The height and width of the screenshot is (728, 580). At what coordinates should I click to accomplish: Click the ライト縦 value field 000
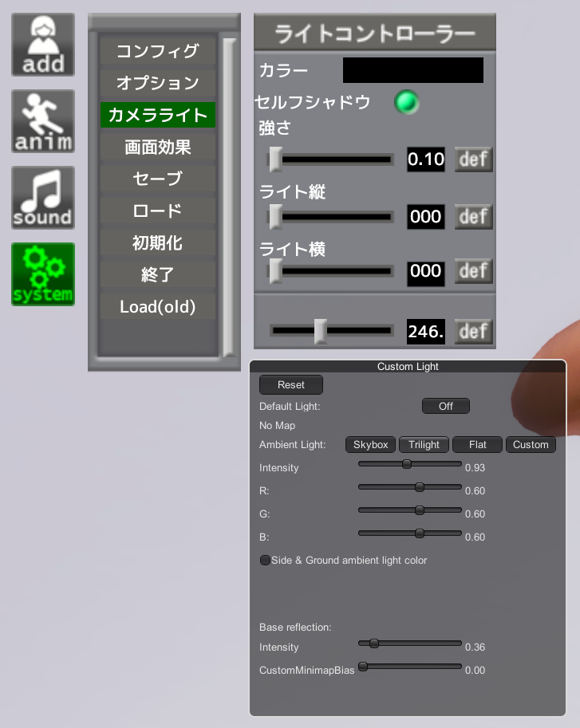point(426,216)
